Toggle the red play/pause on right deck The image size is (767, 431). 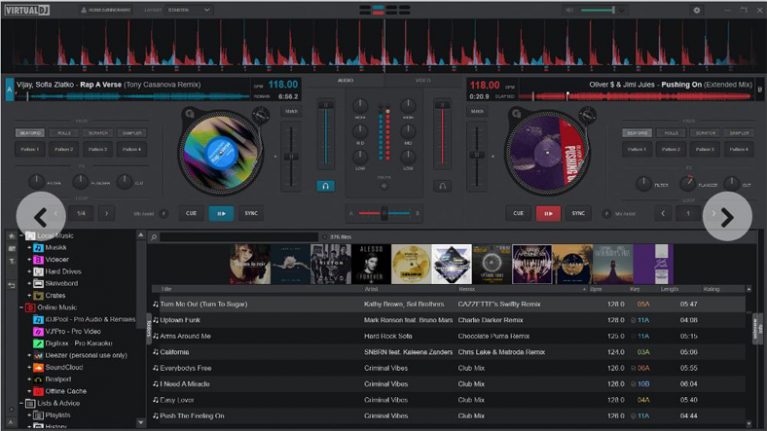pos(548,213)
